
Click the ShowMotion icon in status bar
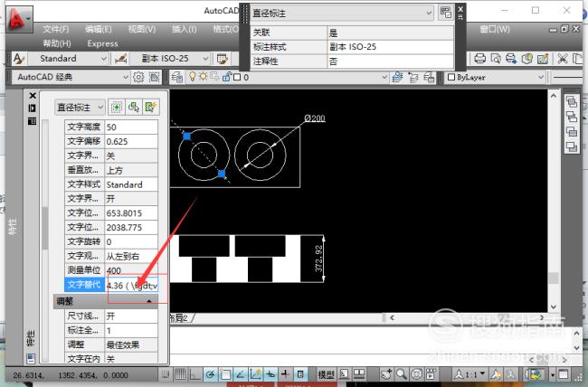432,374
